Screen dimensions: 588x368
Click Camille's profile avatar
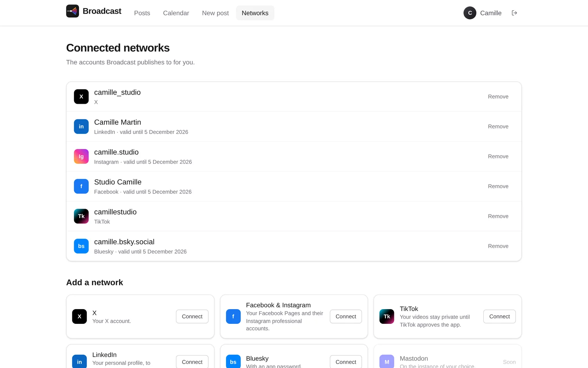tap(470, 13)
